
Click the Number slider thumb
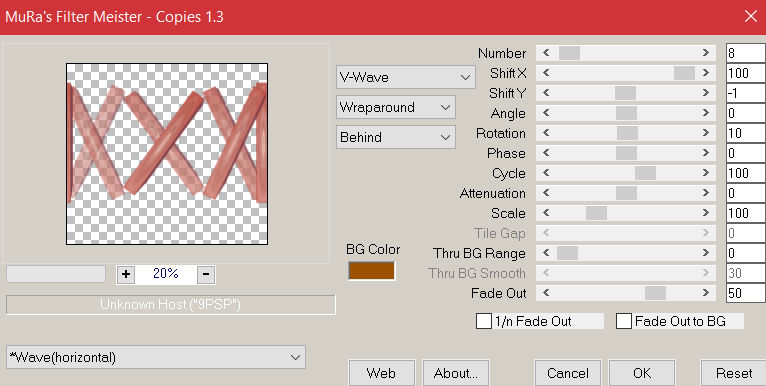click(569, 53)
